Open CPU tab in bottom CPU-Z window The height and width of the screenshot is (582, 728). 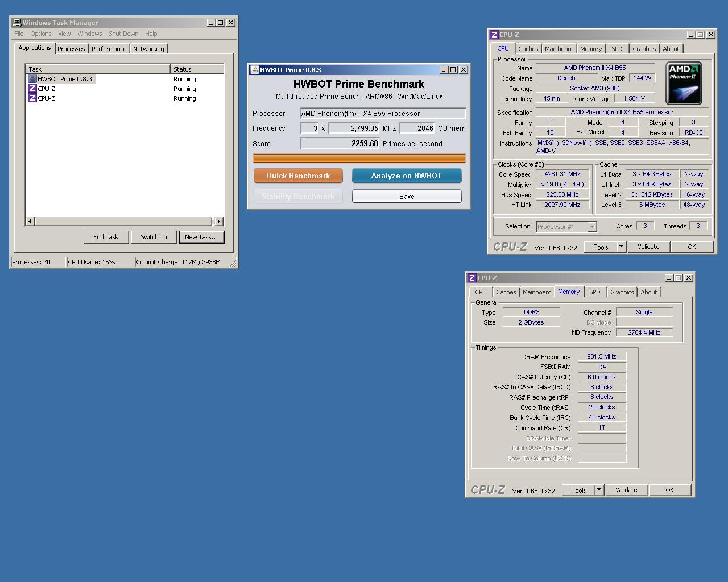click(x=481, y=292)
